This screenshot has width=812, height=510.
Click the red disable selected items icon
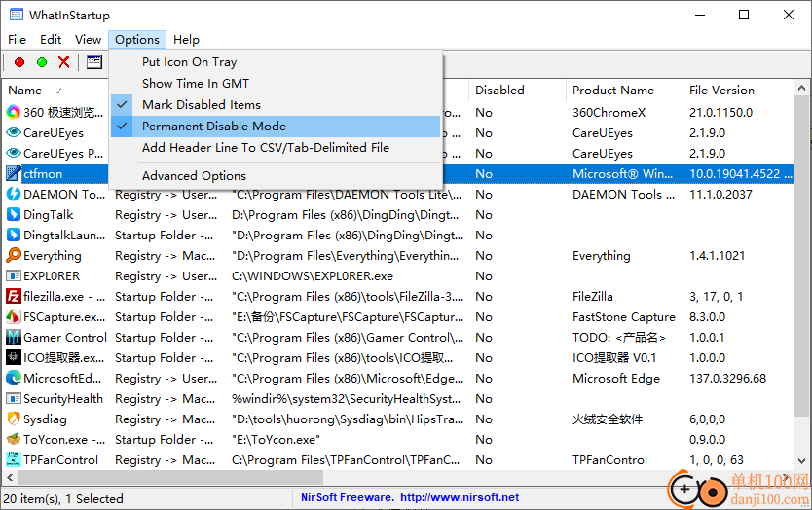[x=19, y=62]
